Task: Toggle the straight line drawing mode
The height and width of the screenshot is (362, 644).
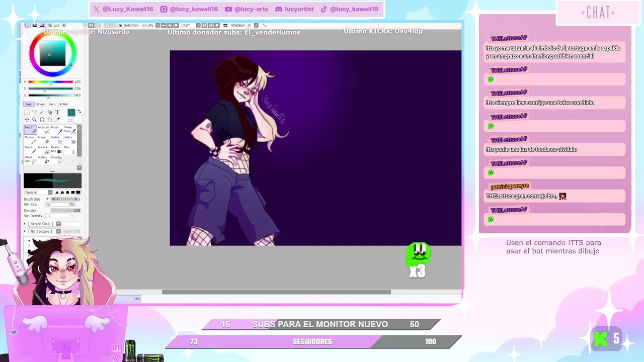Action: coord(264,25)
